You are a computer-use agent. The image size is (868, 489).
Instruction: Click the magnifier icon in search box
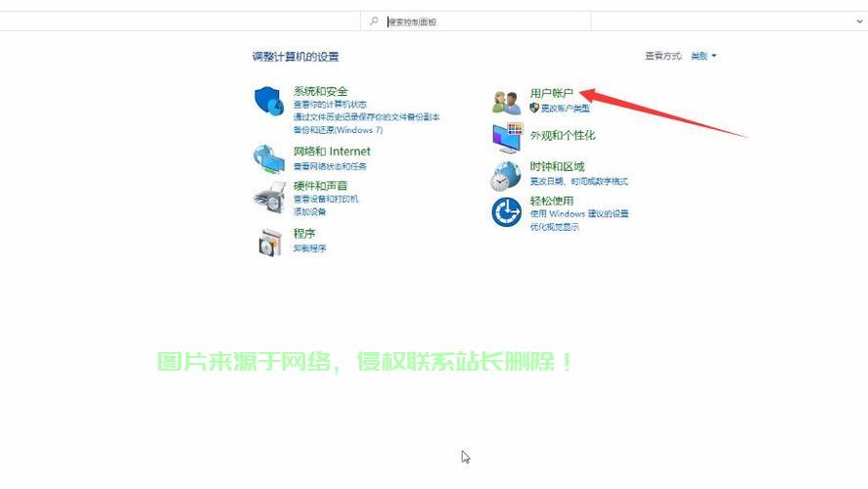tap(374, 22)
